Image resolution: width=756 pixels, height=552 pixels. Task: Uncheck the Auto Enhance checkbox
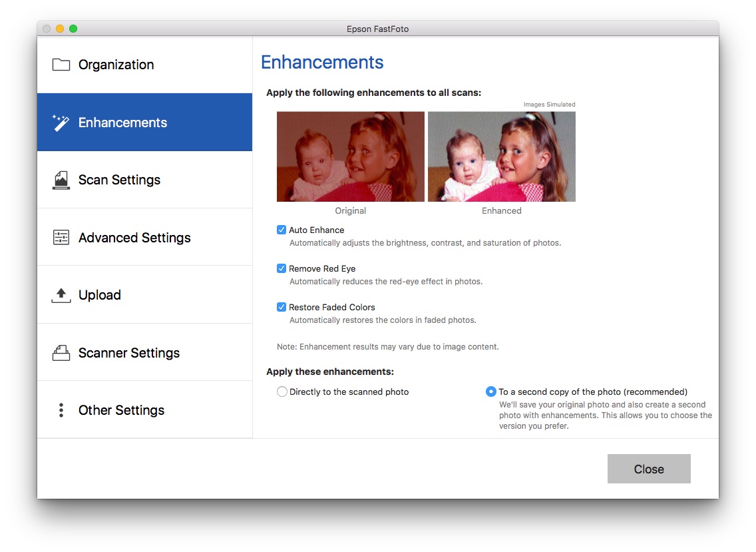[x=282, y=230]
